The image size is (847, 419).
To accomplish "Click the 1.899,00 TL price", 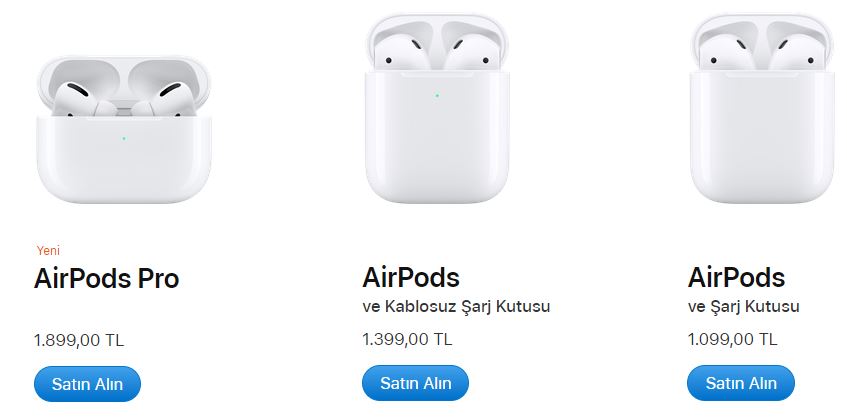I will (x=79, y=340).
